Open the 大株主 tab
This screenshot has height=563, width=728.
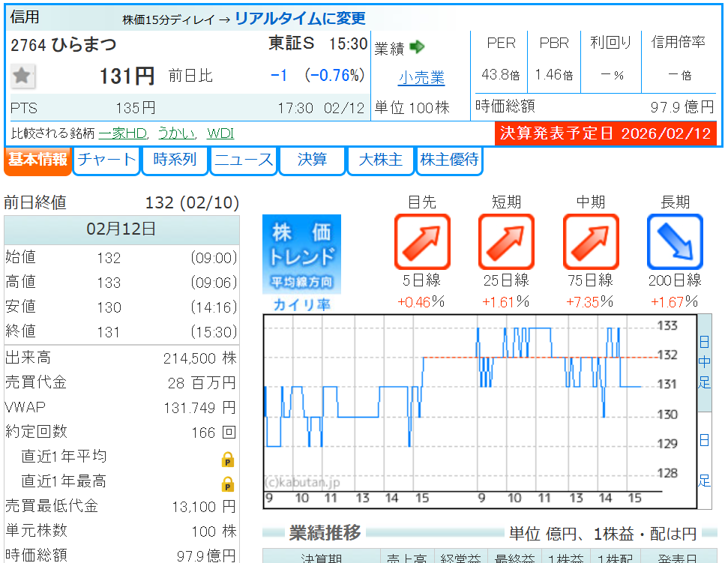(380, 160)
